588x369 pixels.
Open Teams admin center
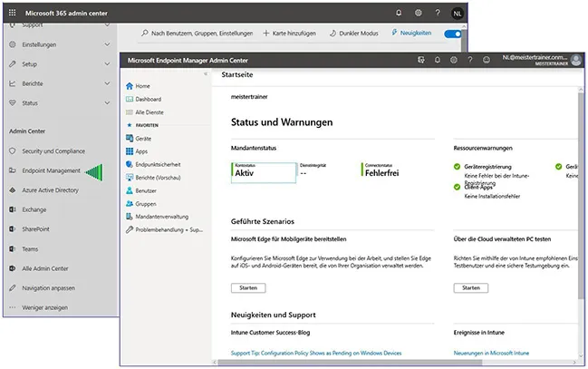point(30,248)
